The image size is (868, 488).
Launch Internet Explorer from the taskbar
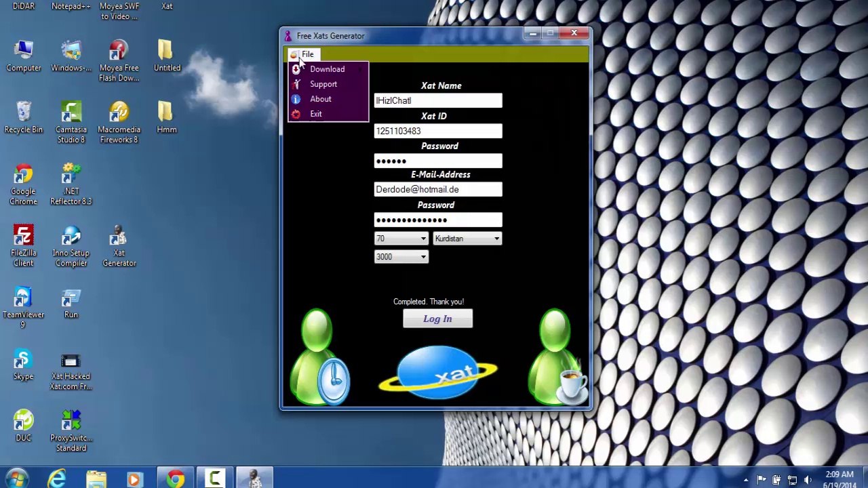tap(57, 479)
